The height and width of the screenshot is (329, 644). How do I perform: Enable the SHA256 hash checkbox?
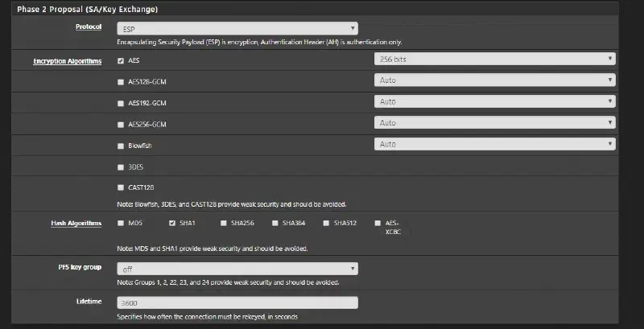tap(224, 223)
